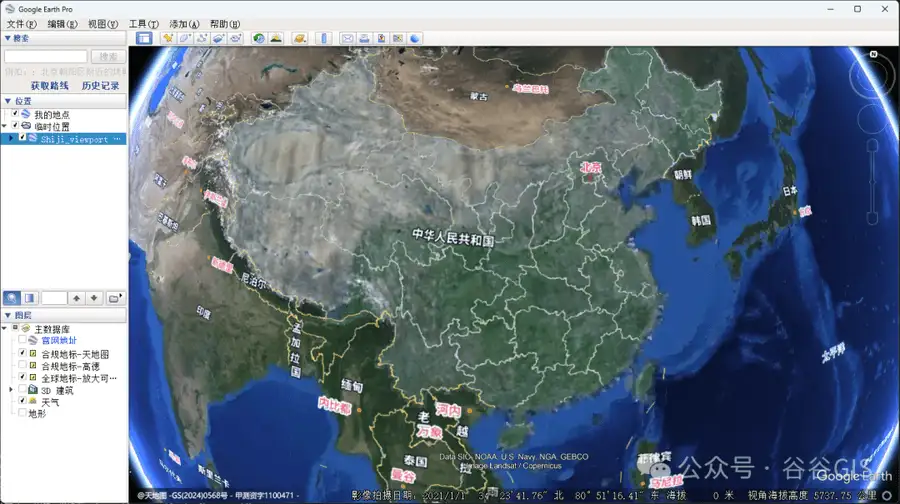The height and width of the screenshot is (504, 900).
Task: Click the small text field above layers
Action: 54,298
